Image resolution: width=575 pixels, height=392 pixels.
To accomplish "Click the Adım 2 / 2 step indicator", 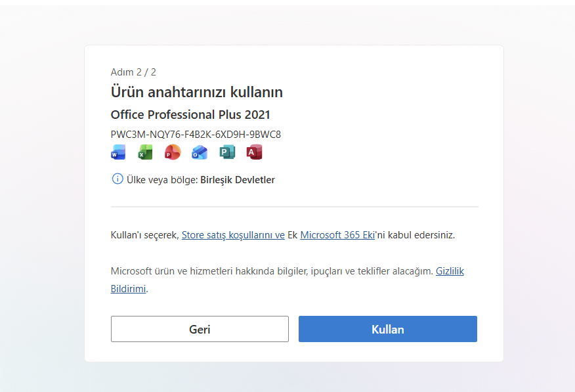I will [133, 72].
